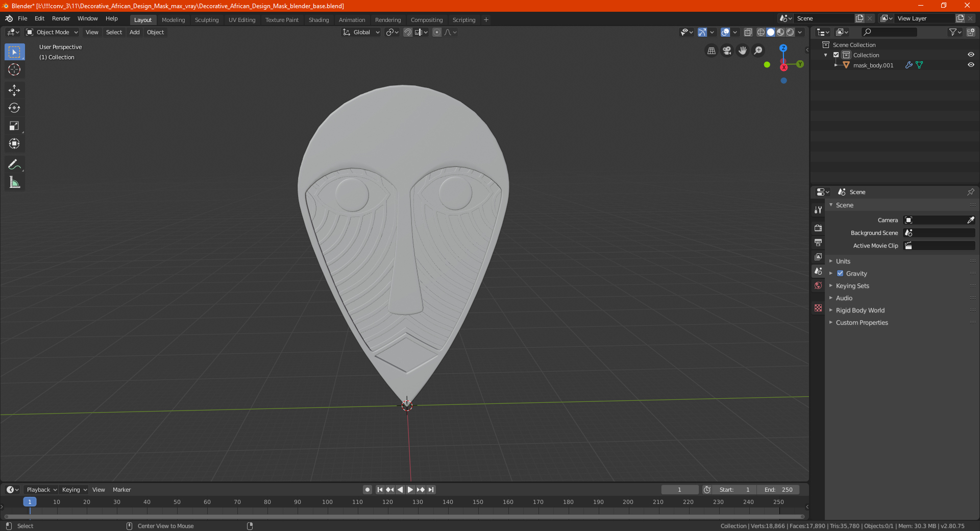
Task: Select the Measure tool
Action: click(x=14, y=182)
